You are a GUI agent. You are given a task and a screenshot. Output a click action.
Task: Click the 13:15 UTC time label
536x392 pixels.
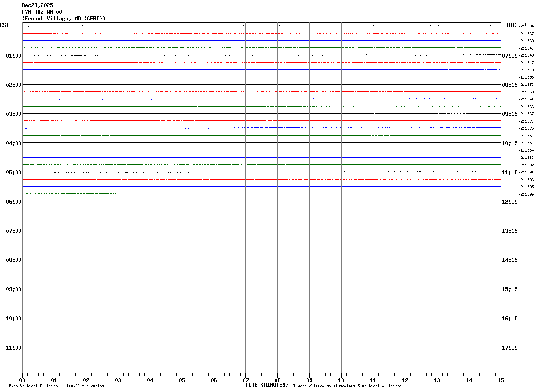509,231
